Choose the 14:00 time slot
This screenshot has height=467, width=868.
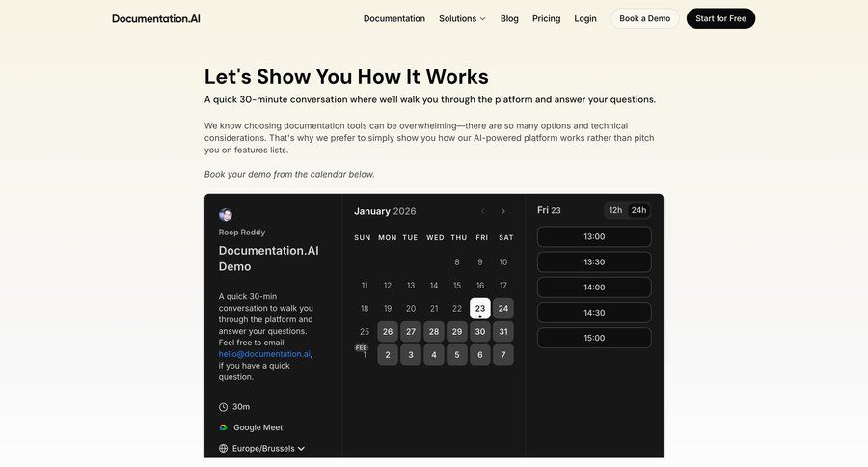(594, 288)
